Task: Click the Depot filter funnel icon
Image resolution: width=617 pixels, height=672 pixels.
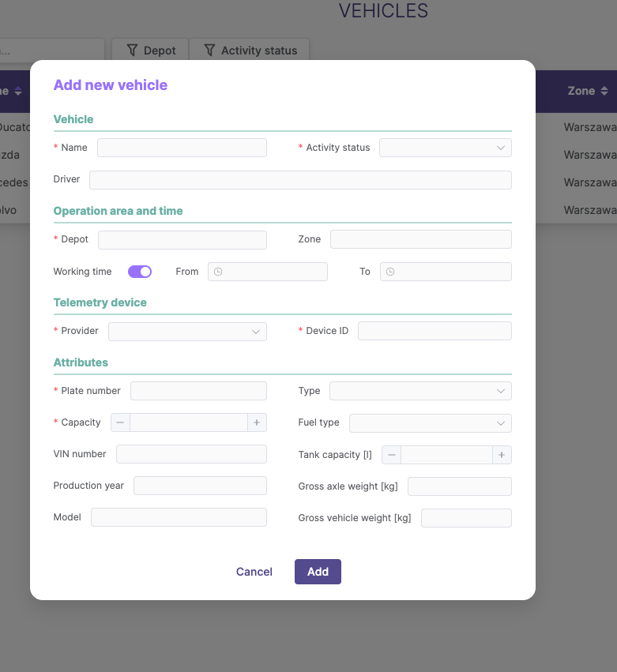Action: (132, 51)
